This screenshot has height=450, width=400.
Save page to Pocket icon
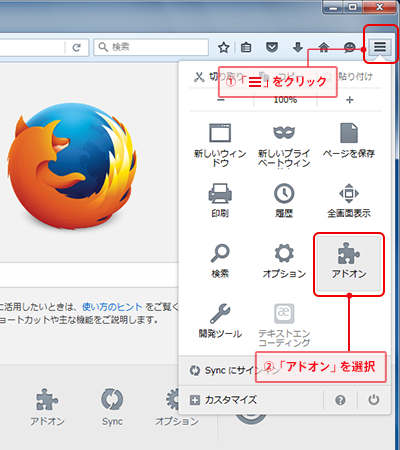click(x=272, y=47)
